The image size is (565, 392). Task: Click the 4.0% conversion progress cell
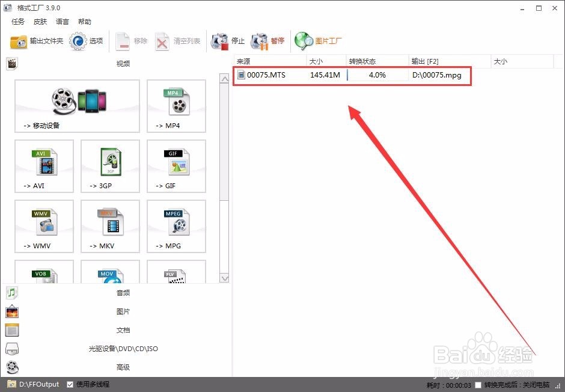(x=377, y=75)
